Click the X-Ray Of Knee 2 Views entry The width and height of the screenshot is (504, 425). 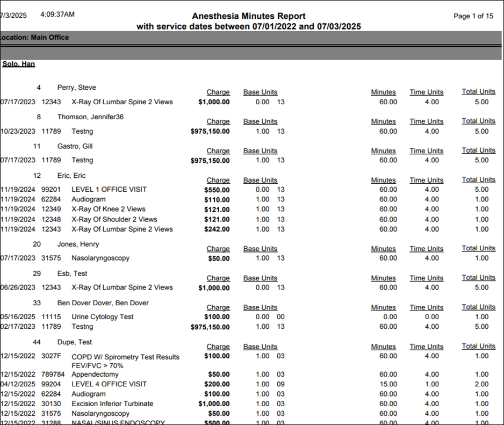[109, 209]
